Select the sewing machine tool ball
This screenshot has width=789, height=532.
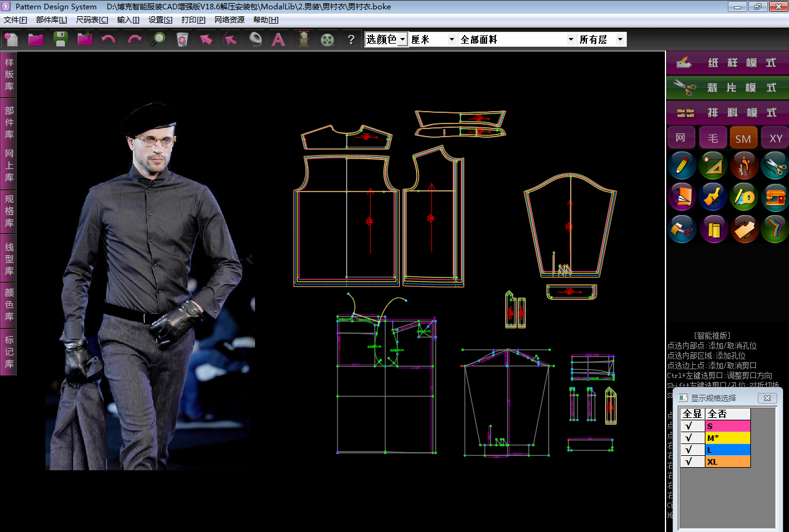[x=775, y=196]
